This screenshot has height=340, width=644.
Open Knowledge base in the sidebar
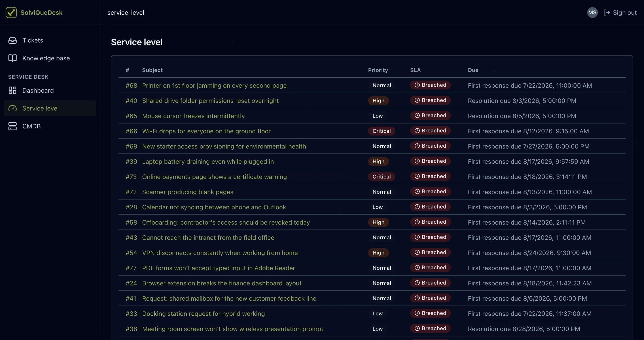pyautogui.click(x=50, y=58)
